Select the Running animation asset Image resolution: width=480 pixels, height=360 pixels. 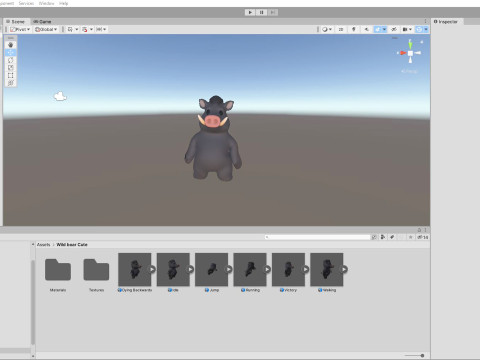pos(250,269)
